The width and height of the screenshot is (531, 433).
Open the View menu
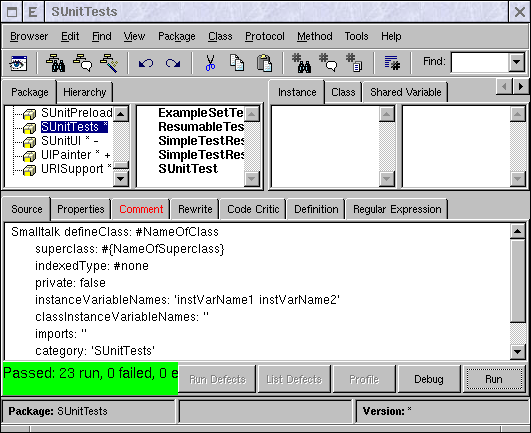point(134,36)
